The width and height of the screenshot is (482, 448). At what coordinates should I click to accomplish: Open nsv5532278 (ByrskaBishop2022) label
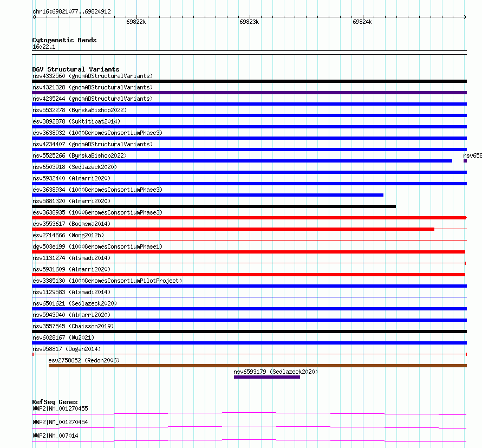pos(80,110)
